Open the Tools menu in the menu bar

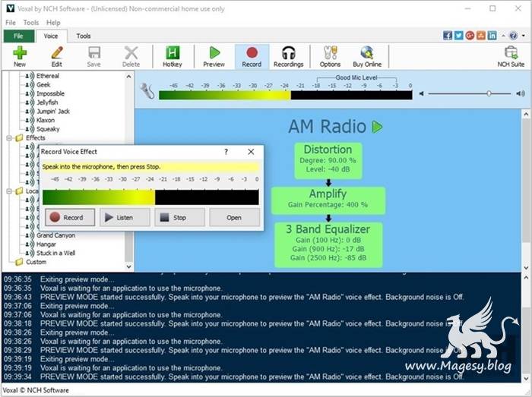click(x=31, y=22)
